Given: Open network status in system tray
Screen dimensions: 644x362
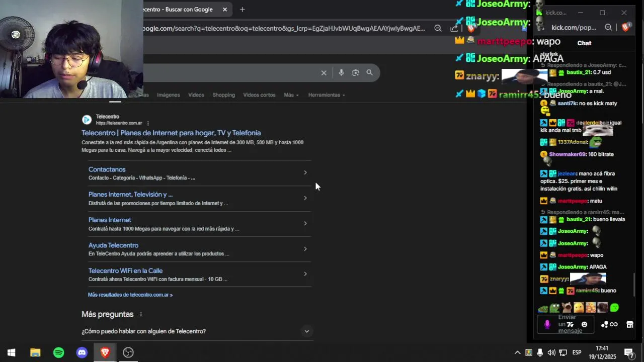Looking at the screenshot, I should (563, 352).
